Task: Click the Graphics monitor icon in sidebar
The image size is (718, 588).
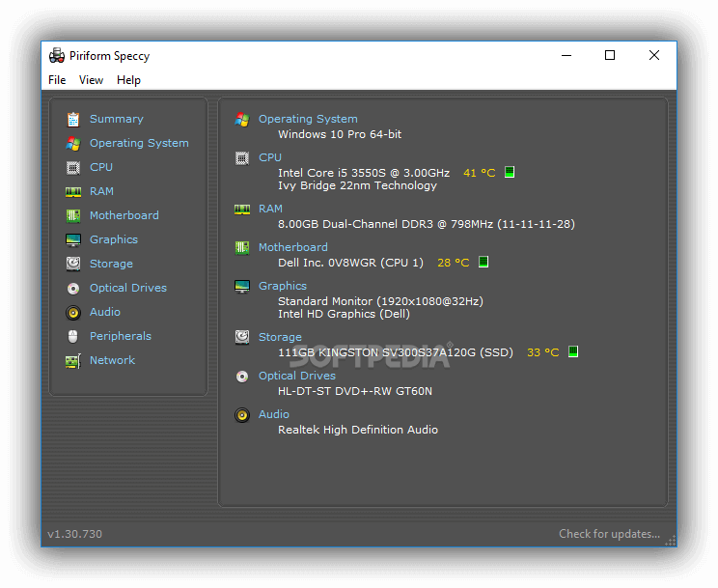Action: 73,239
